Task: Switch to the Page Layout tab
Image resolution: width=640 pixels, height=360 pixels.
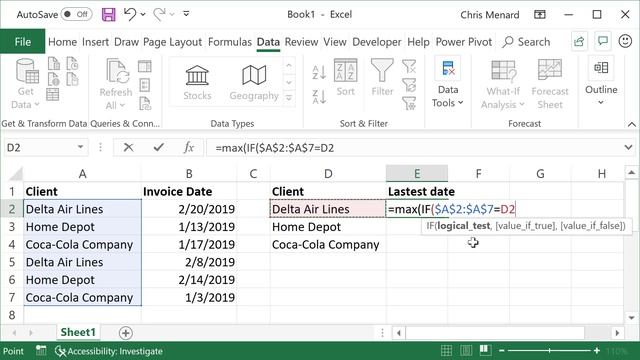Action: (x=173, y=42)
